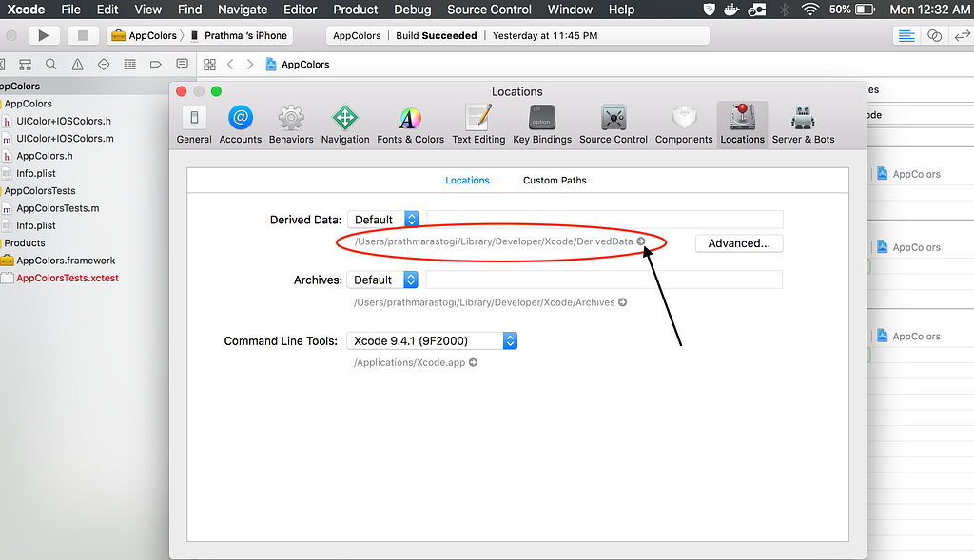This screenshot has height=560, width=974.
Task: Show the Find navigator
Action: tap(51, 64)
